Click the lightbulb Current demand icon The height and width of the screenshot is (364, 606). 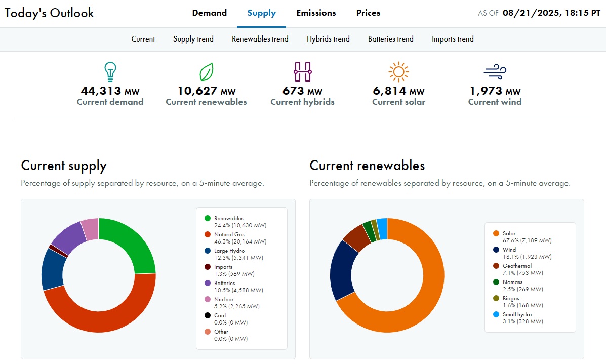point(109,71)
